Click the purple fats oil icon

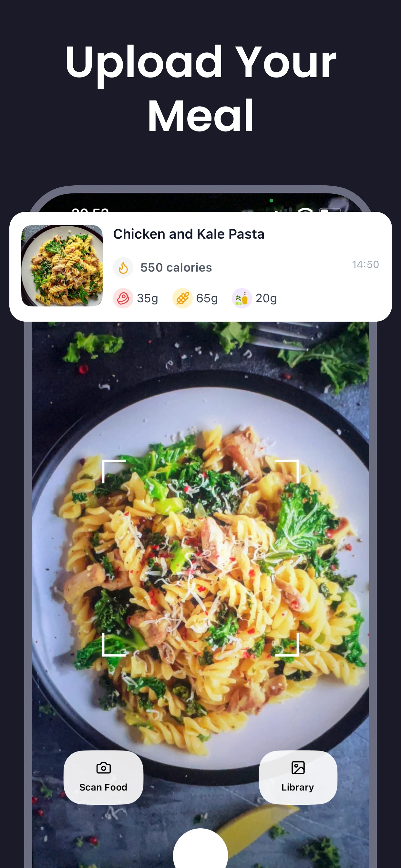point(242,298)
